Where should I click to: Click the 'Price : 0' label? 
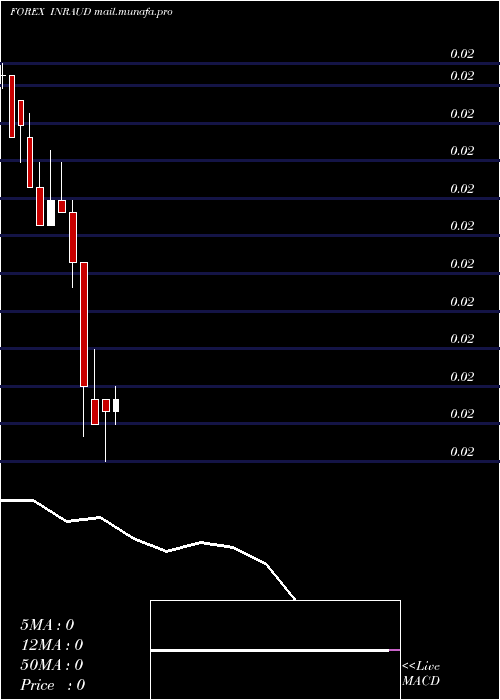pos(52,685)
